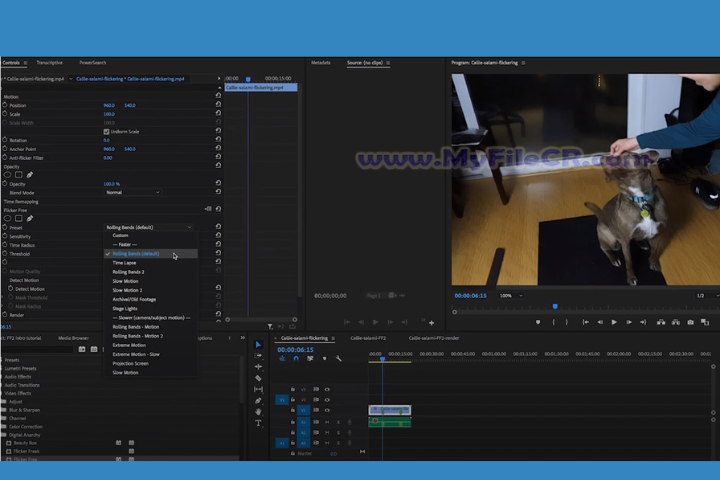Viewport: 720px width, 480px height.
Task: Step forward one frame in Program monitor
Action: click(629, 322)
